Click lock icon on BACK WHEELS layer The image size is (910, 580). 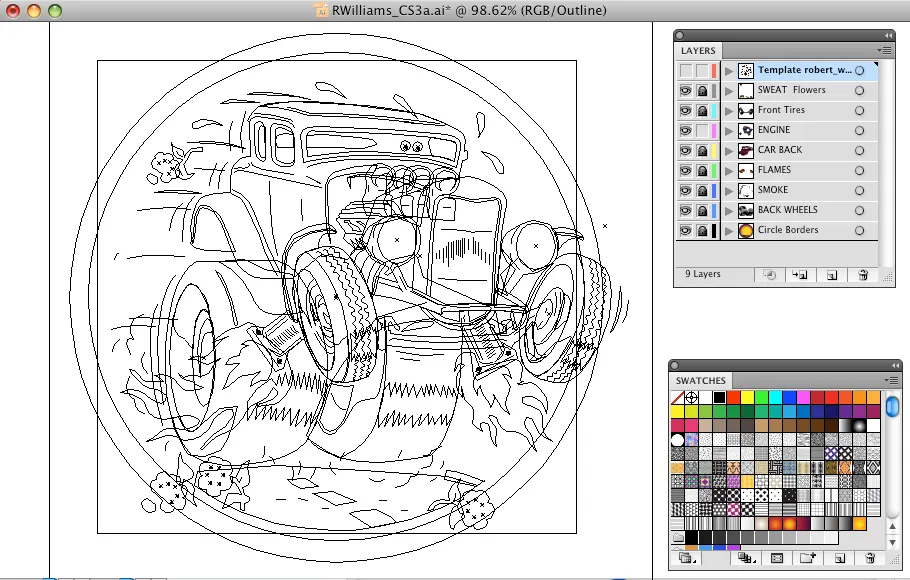click(702, 211)
